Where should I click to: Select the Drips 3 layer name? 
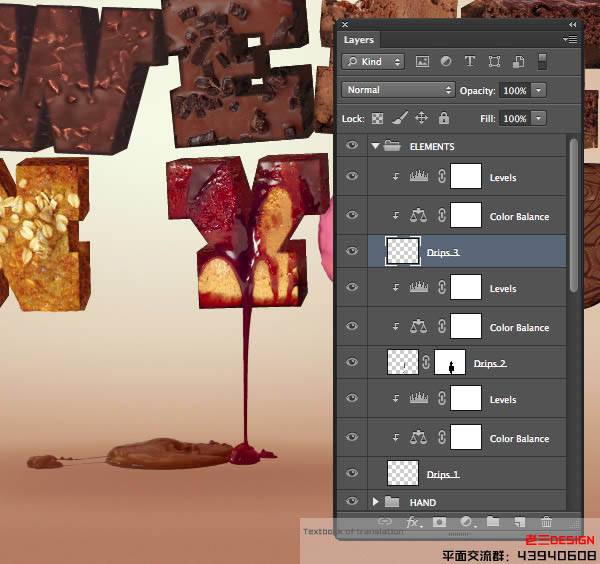443,253
